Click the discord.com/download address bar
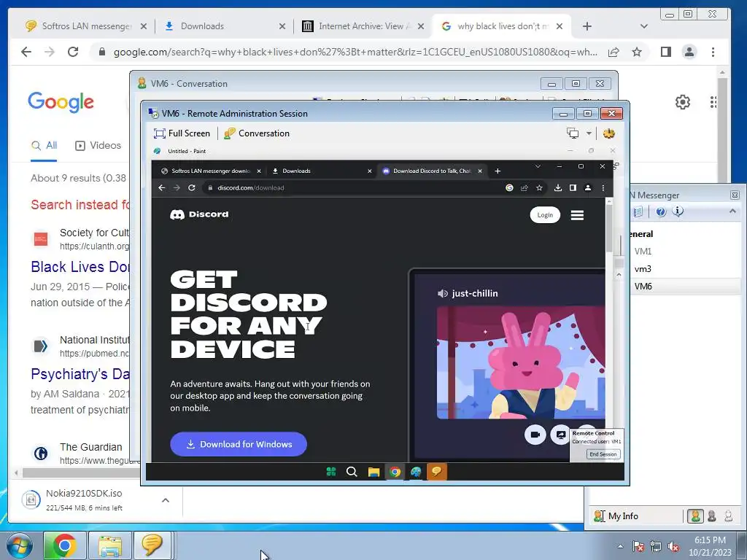The height and width of the screenshot is (560, 747). pos(352,187)
